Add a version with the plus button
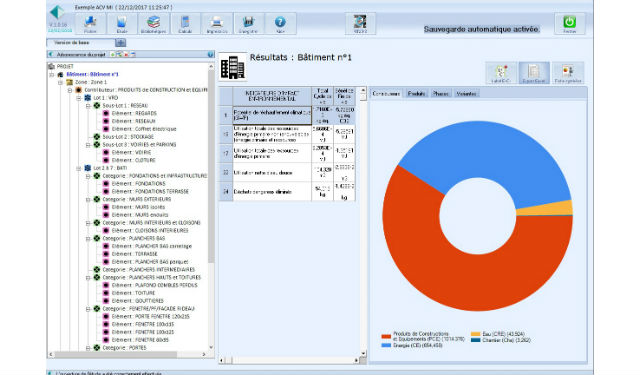 [x=120, y=42]
